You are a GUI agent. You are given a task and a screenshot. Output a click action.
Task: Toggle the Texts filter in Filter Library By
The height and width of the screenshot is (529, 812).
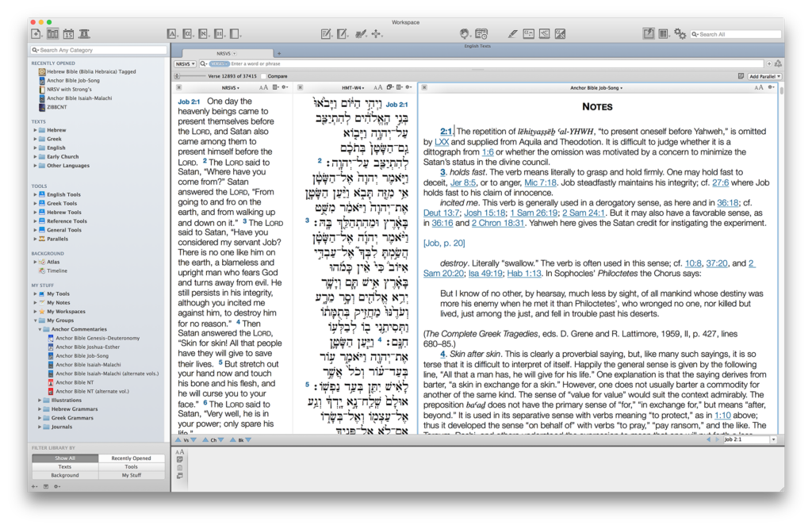(63, 467)
